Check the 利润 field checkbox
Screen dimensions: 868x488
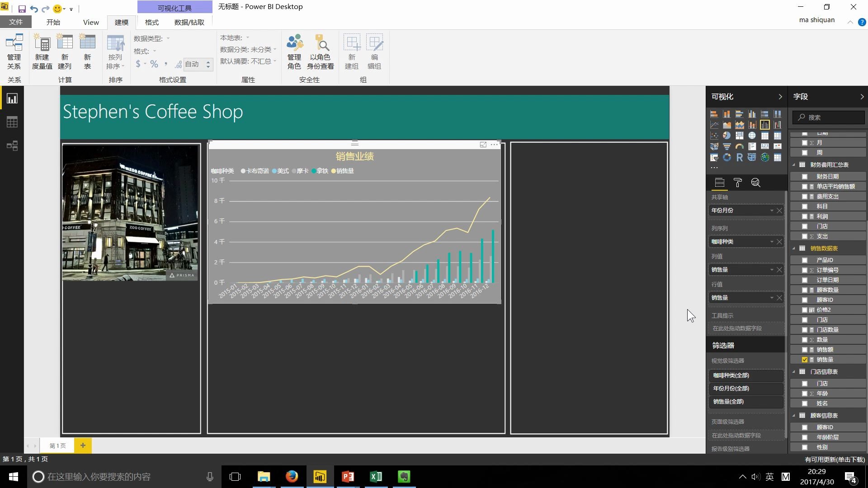click(805, 216)
